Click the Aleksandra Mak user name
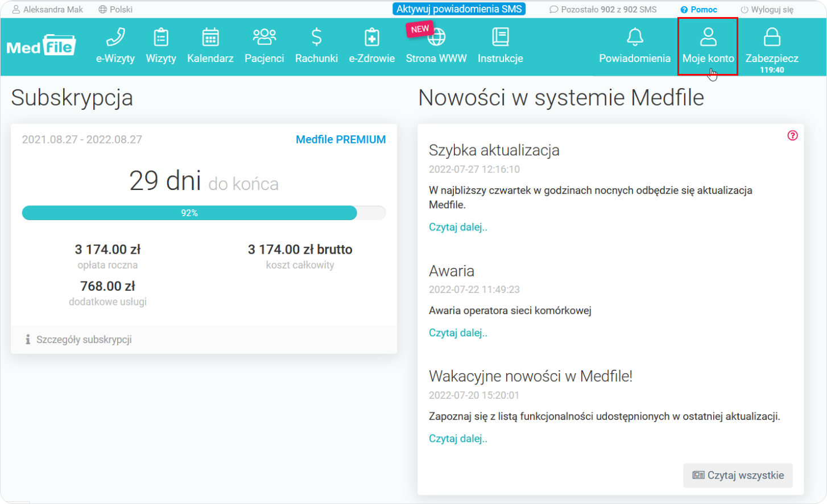The height and width of the screenshot is (504, 827). pyautogui.click(x=53, y=10)
